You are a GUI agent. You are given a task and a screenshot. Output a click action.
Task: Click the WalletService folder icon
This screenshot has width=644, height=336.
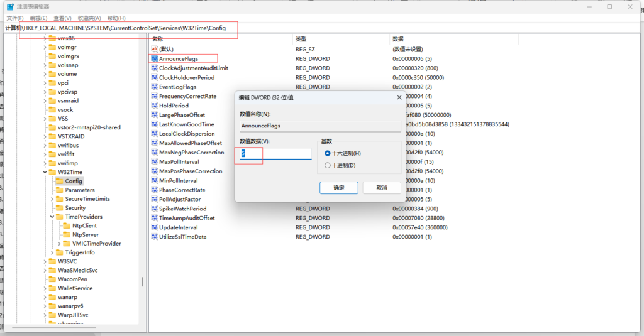tap(53, 288)
